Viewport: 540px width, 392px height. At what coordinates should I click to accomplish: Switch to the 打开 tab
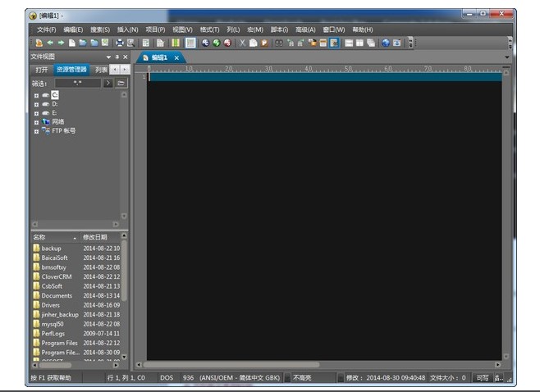tap(42, 70)
